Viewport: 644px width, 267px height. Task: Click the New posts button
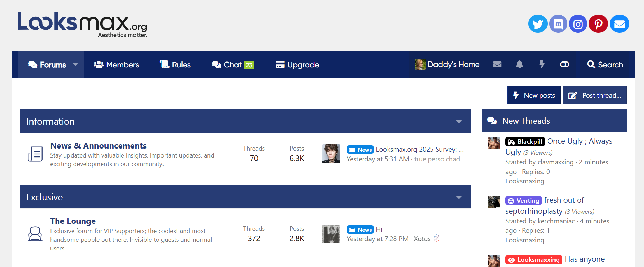pos(534,95)
